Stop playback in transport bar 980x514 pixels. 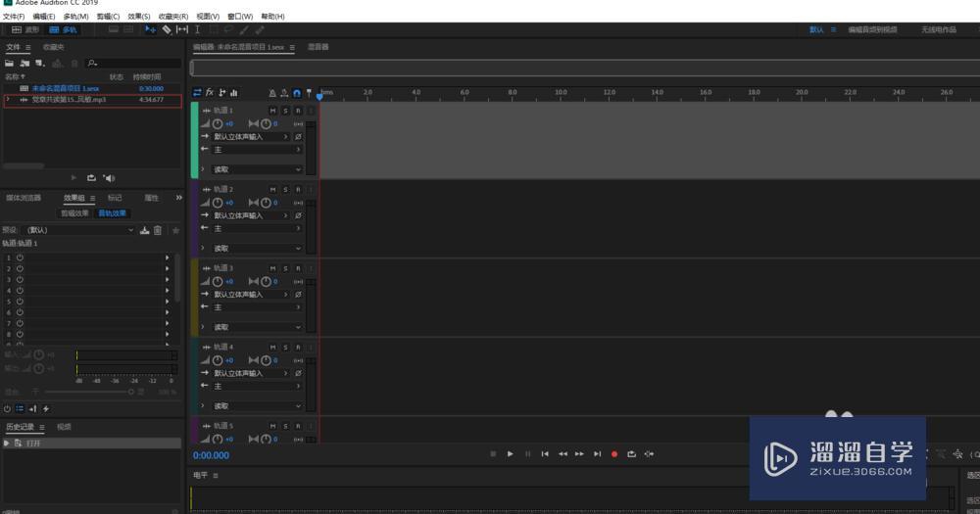click(x=493, y=454)
